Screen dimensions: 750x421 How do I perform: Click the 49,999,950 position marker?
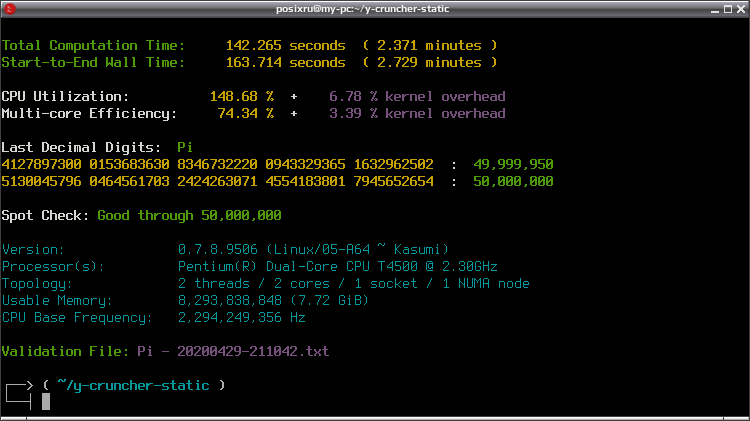[513, 165]
